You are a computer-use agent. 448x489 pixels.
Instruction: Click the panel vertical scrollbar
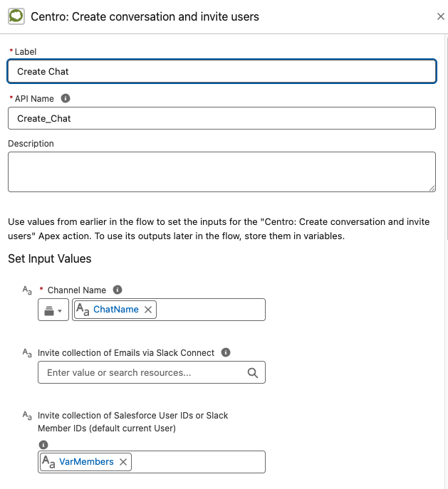click(x=446, y=137)
